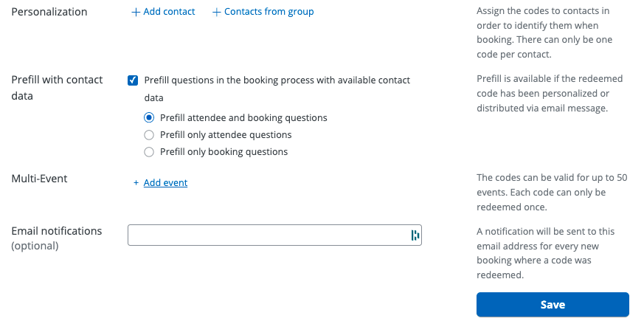Image resolution: width=644 pixels, height=324 pixels.
Task: Click the 'Prefill attendee and booking questions' label text
Action: tap(243, 118)
